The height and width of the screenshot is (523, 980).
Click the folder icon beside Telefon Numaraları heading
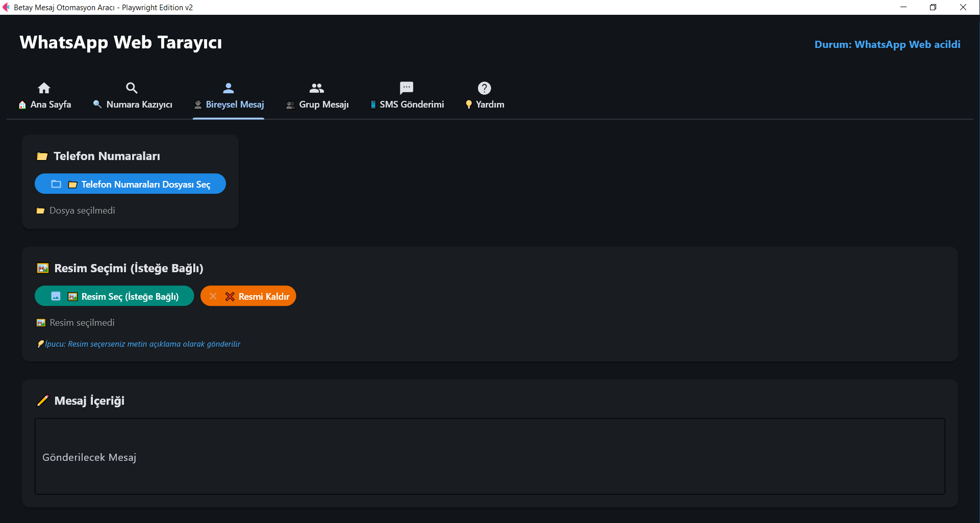point(42,156)
